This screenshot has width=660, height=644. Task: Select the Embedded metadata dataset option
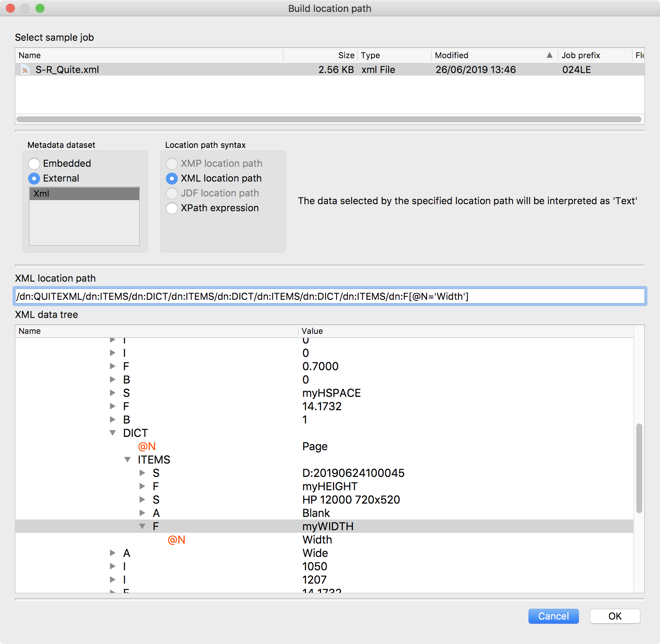34,163
